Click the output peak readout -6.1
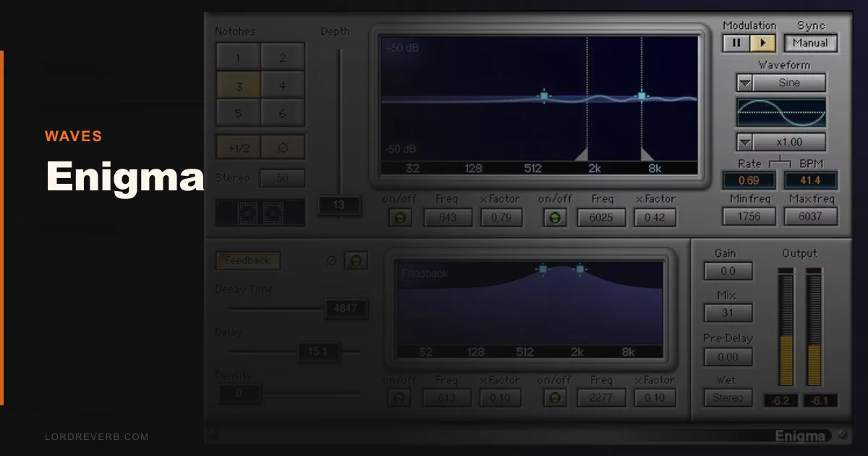868x456 pixels. 820,400
